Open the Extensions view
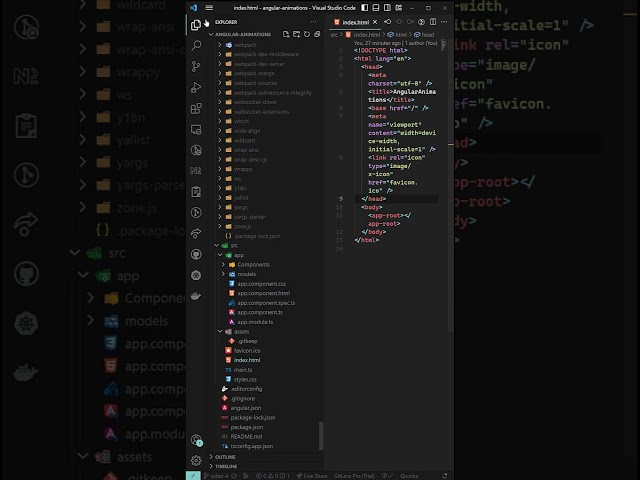640x480 pixels. pyautogui.click(x=196, y=108)
